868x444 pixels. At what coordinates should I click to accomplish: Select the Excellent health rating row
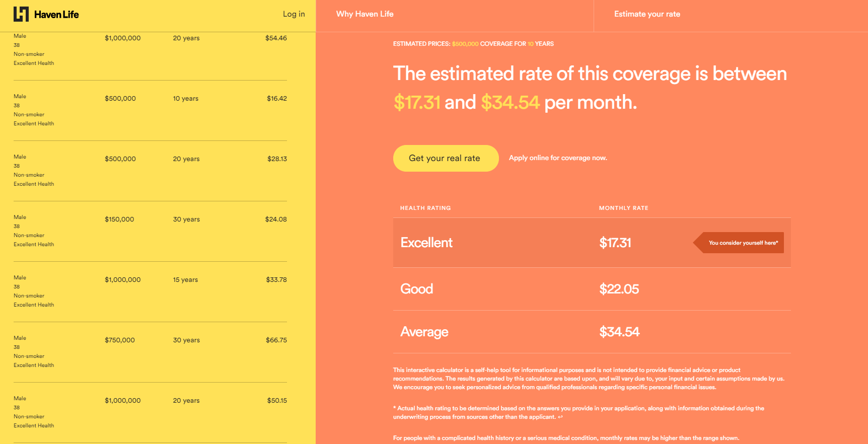tap(592, 243)
